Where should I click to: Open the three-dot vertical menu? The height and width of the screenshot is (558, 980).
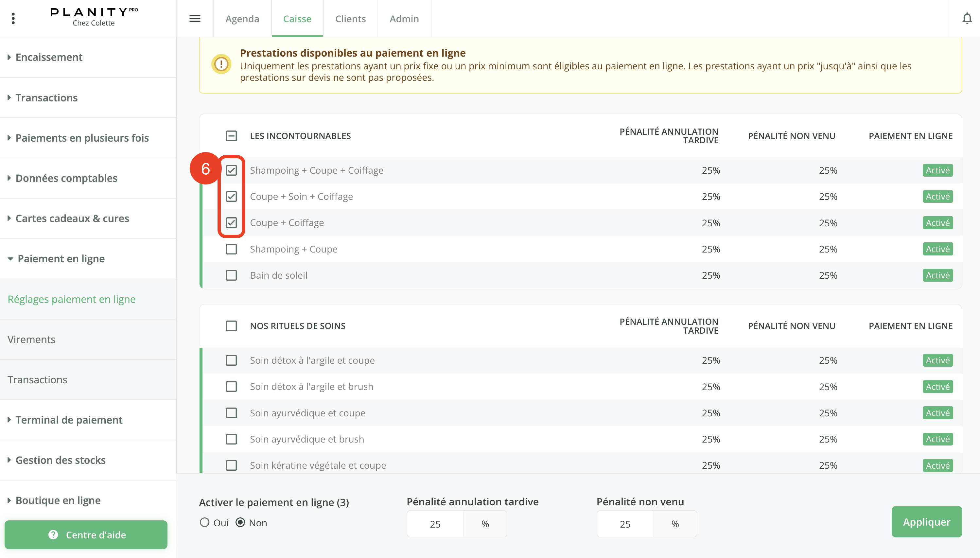click(13, 18)
